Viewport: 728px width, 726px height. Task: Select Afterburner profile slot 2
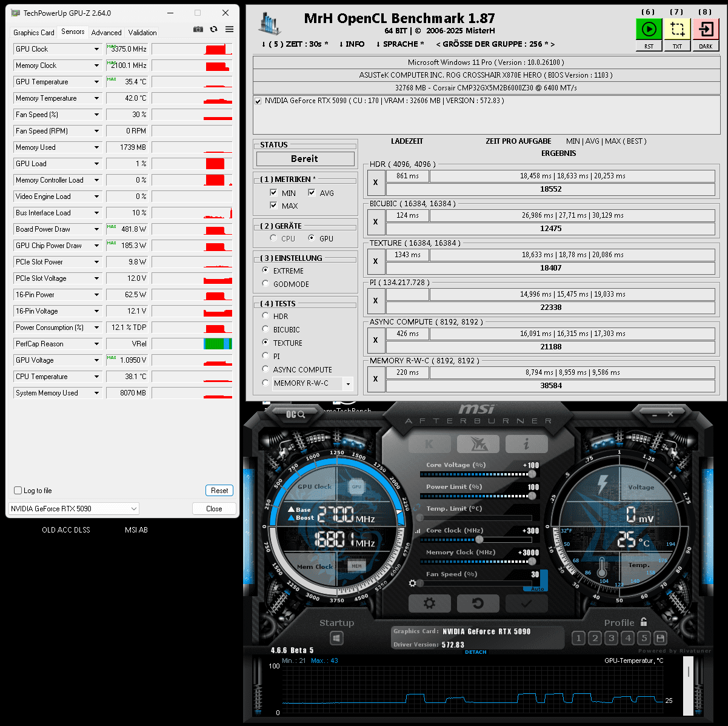coord(595,638)
